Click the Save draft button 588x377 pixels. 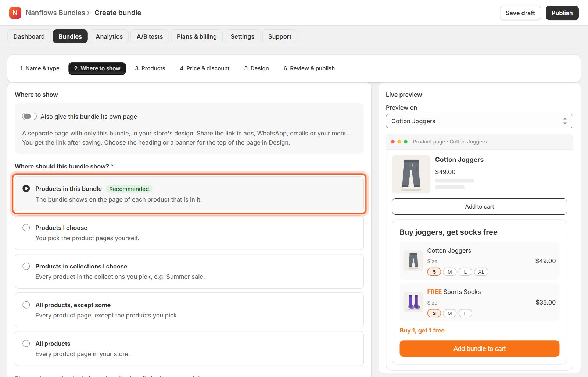pos(520,13)
